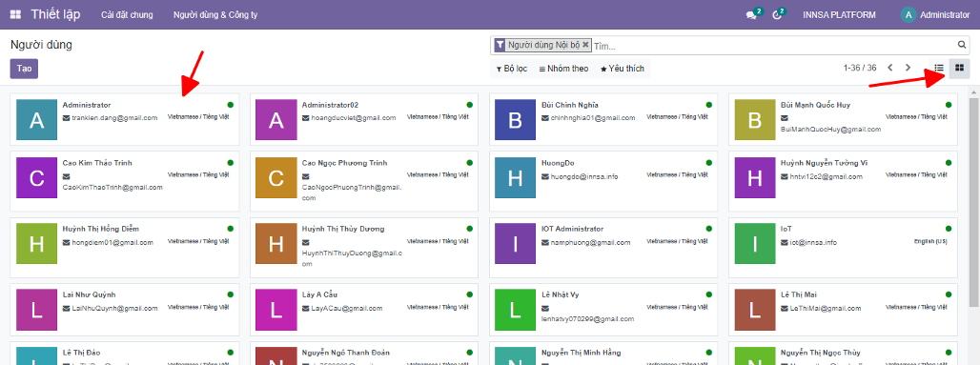Screen dimensions: 980x365
Task: Expand the Yêu thích favorites dropdown
Action: (x=622, y=69)
